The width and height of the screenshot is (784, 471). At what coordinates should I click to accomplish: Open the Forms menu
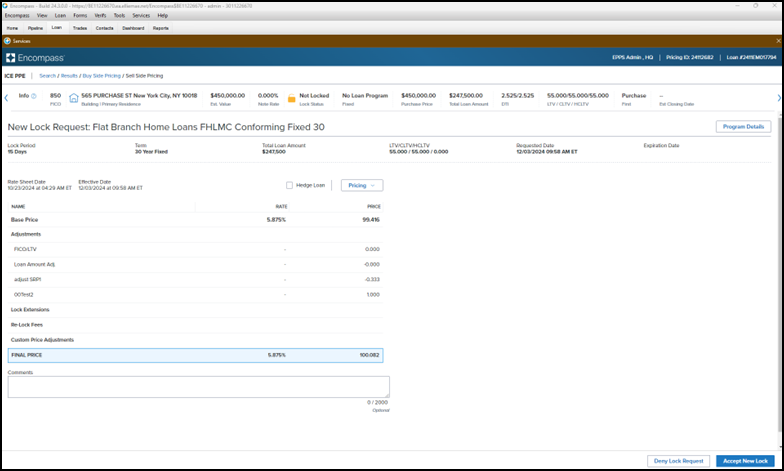tap(80, 16)
